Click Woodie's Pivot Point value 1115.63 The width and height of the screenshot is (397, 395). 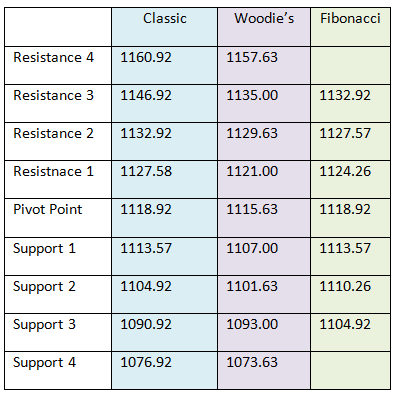[x=252, y=209]
